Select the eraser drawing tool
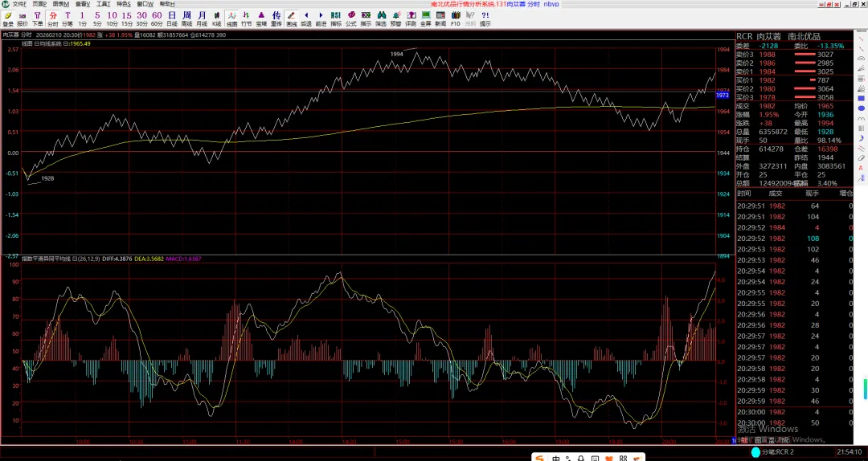The width and height of the screenshot is (868, 461). pos(862,158)
